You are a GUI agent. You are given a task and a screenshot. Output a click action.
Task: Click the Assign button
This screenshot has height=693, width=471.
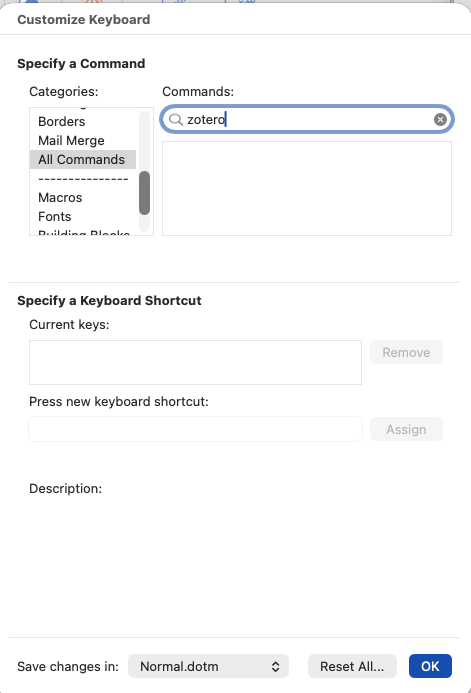406,429
